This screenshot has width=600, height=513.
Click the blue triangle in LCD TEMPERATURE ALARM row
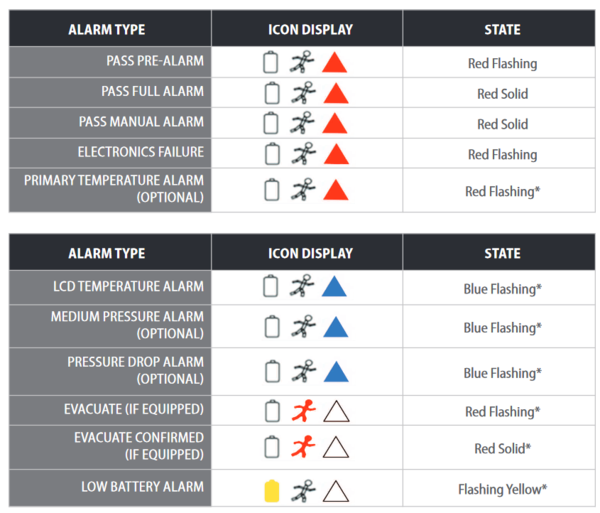[x=334, y=288]
